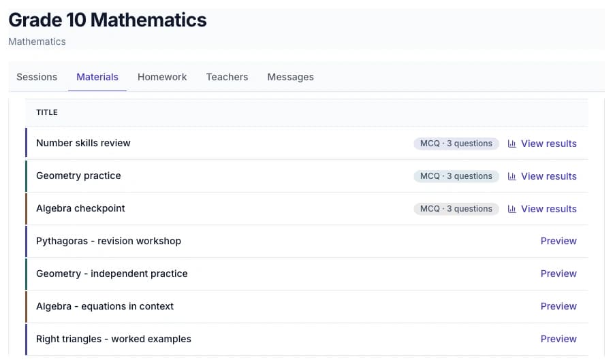View results for Number skills review

click(542, 144)
